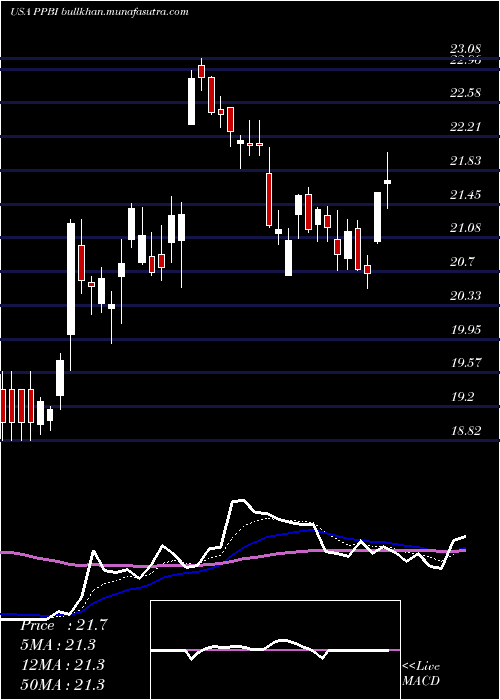The width and height of the screenshot is (500, 700).
Task: Click the 20.33 price axis label
Action: [x=466, y=296]
